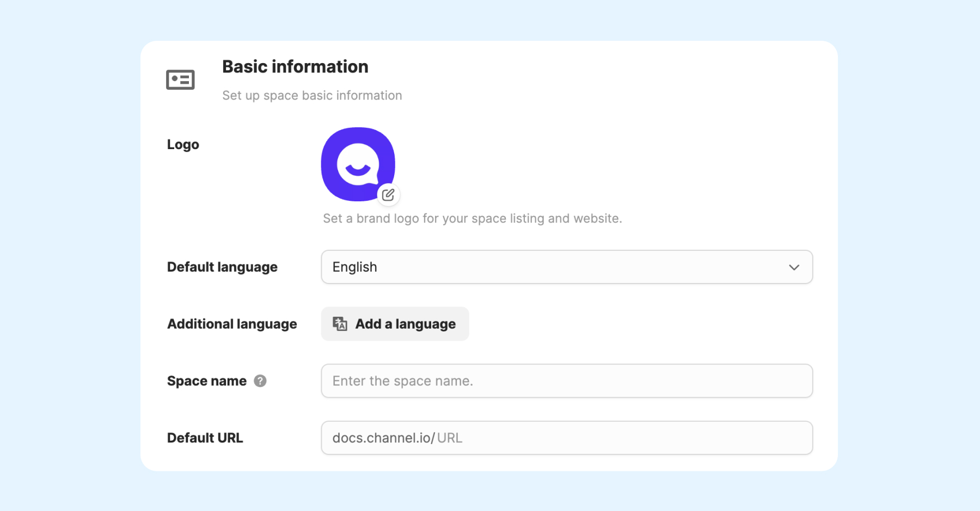Viewport: 980px width, 511px height.
Task: Focus the Space name input field
Action: (566, 381)
